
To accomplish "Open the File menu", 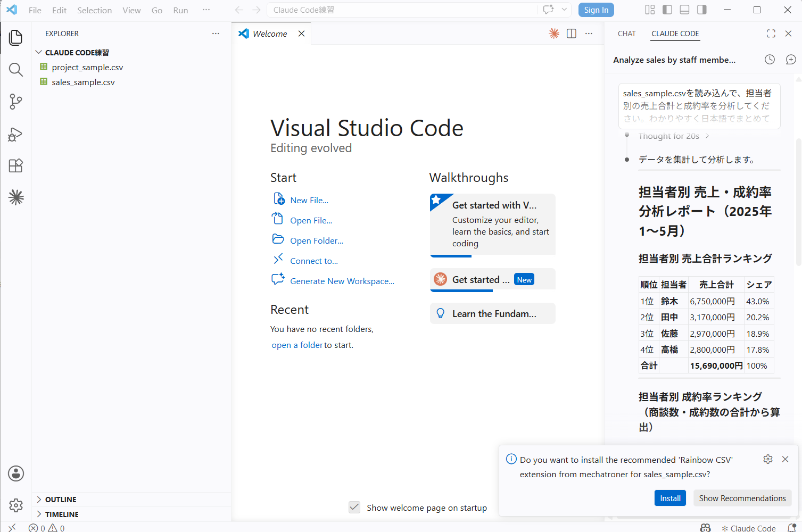I will click(35, 10).
